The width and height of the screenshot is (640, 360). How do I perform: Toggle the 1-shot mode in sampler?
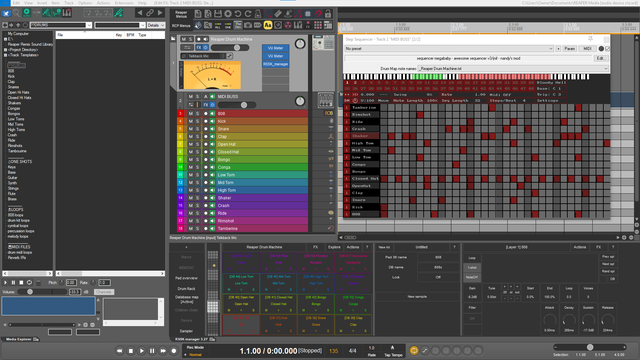[x=472, y=268]
